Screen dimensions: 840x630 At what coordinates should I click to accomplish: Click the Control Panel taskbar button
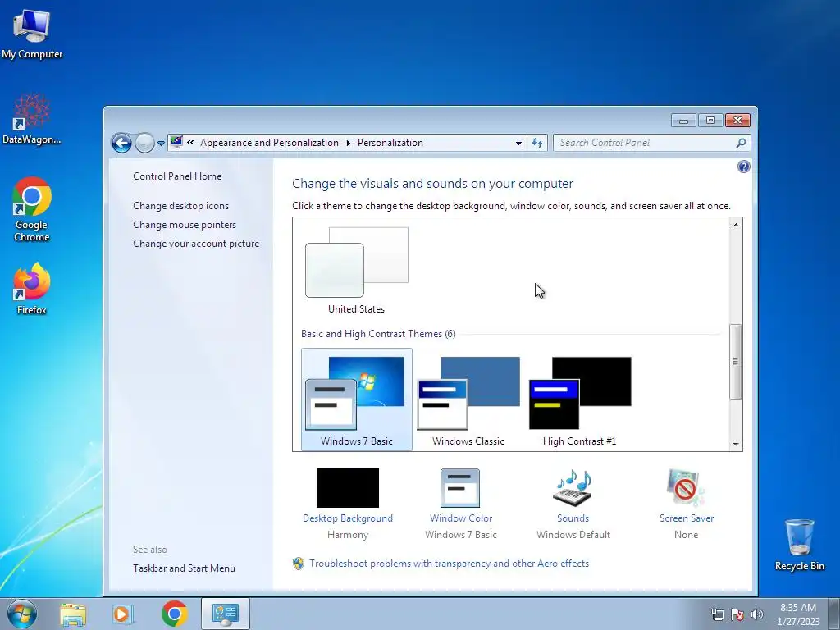click(x=225, y=614)
